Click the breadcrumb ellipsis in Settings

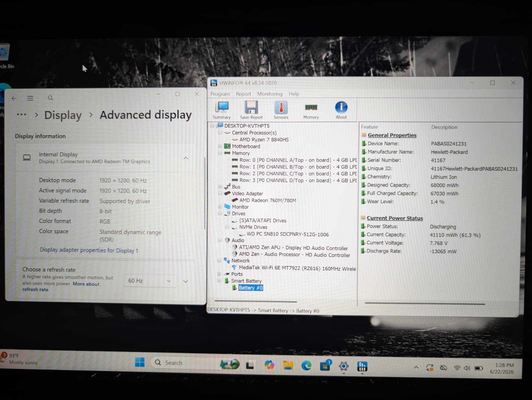(21, 115)
